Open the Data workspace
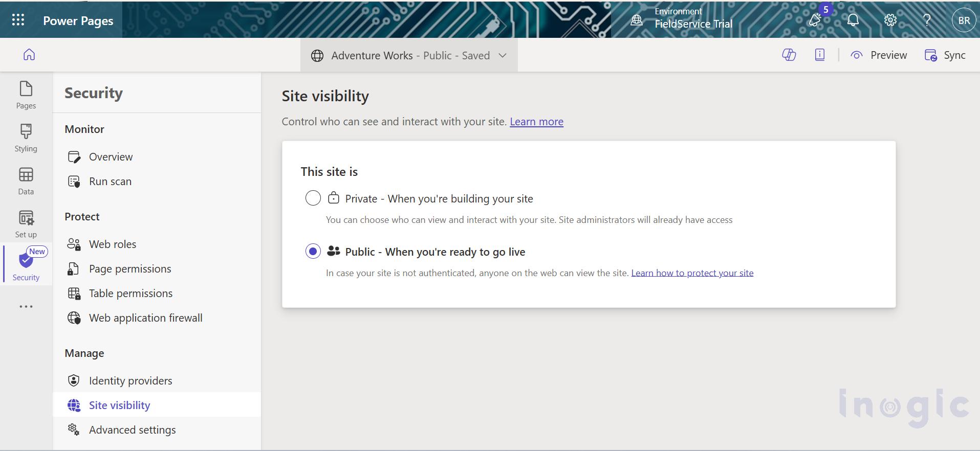The width and height of the screenshot is (980, 451). click(x=26, y=181)
